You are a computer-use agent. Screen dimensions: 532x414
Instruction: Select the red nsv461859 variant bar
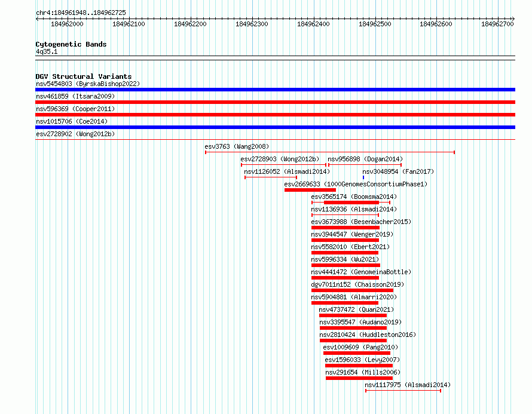click(x=275, y=102)
